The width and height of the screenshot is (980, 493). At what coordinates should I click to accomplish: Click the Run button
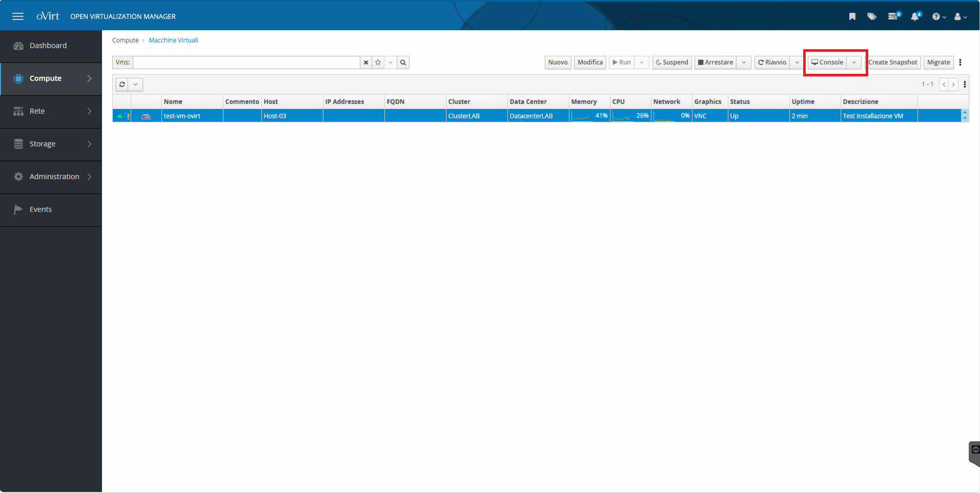[622, 63]
